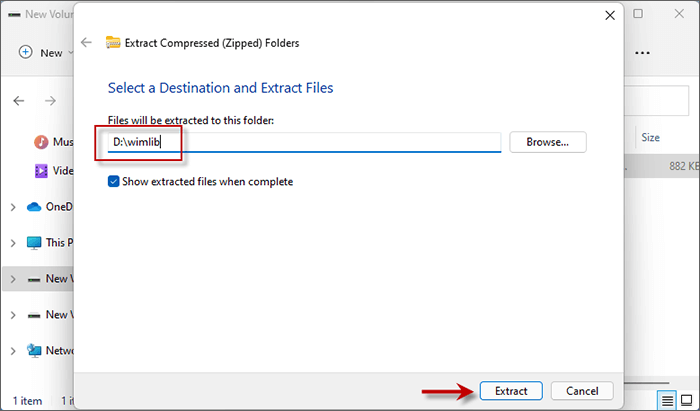Click the Videos folder icon in sidebar
The width and height of the screenshot is (700, 411).
[41, 171]
